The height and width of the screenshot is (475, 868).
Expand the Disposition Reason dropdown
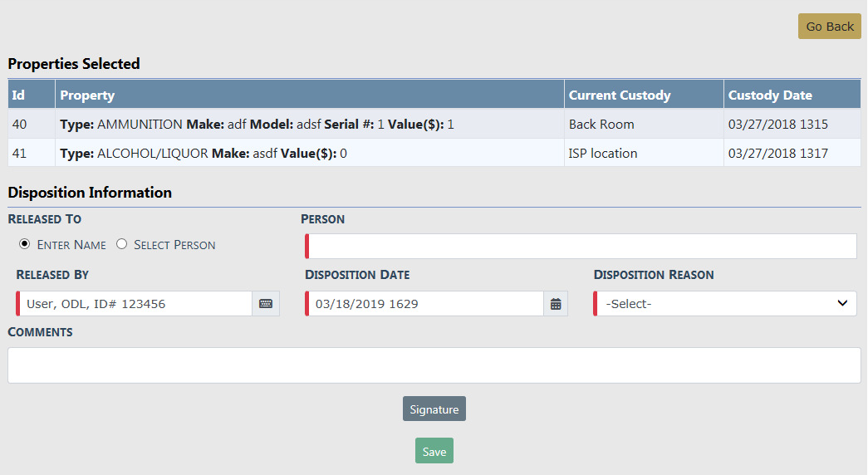point(725,304)
